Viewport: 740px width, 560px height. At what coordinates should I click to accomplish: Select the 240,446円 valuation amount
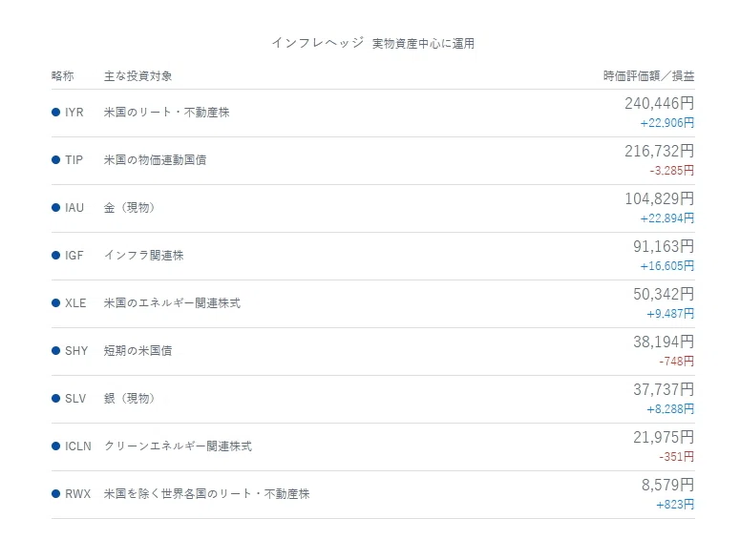pos(659,103)
